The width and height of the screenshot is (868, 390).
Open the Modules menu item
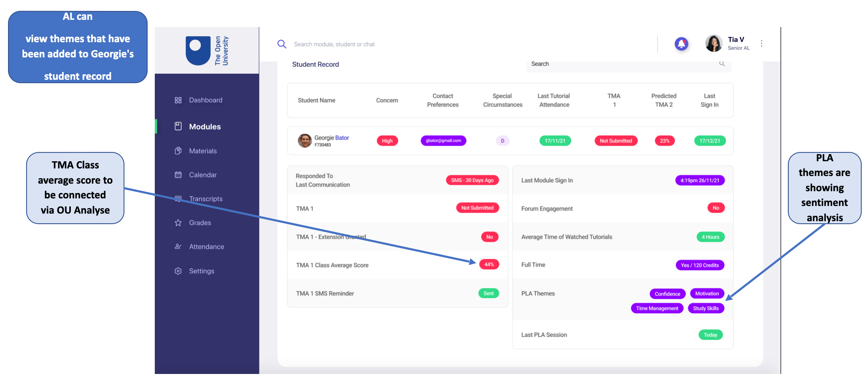205,127
